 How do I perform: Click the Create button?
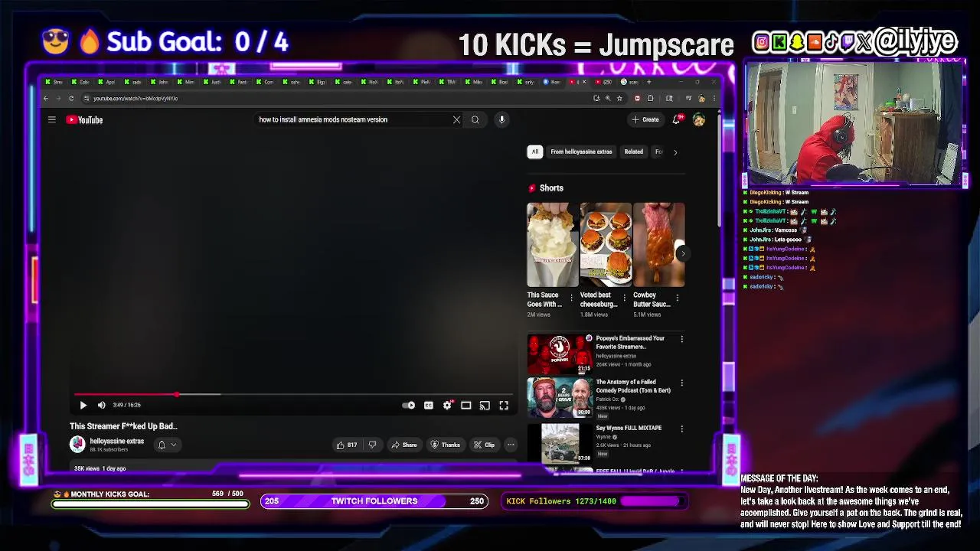tap(645, 119)
